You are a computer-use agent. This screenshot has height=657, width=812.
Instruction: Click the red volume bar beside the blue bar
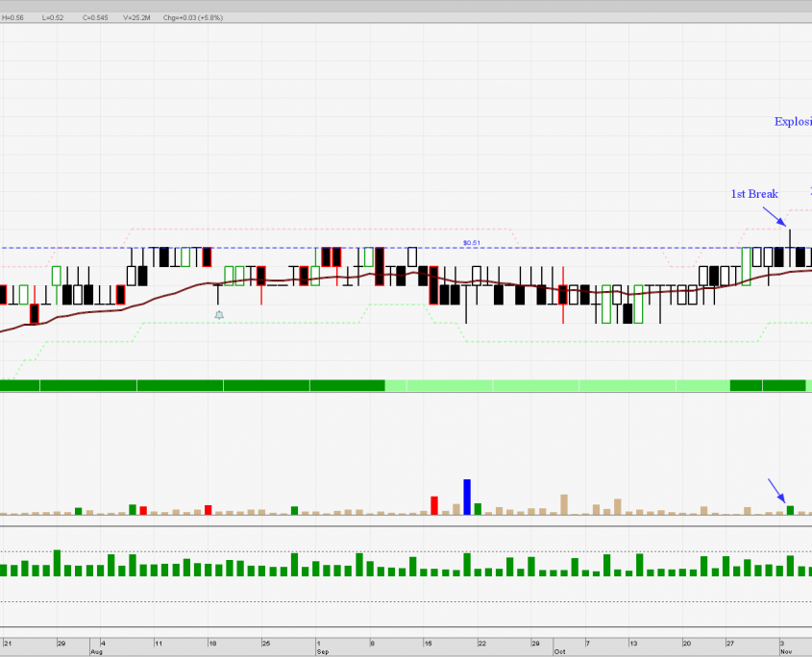(434, 505)
